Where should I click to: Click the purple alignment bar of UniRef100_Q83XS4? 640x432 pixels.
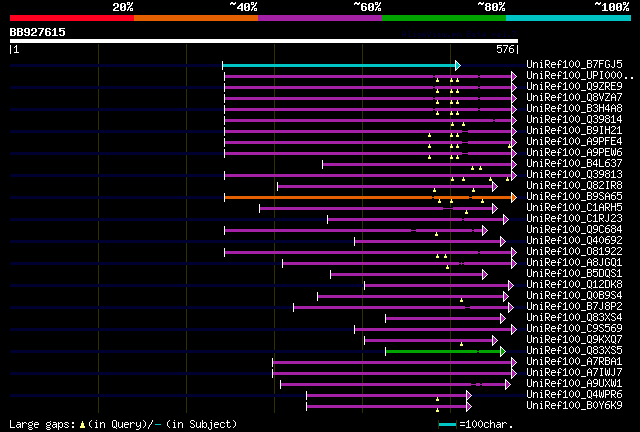click(443, 318)
